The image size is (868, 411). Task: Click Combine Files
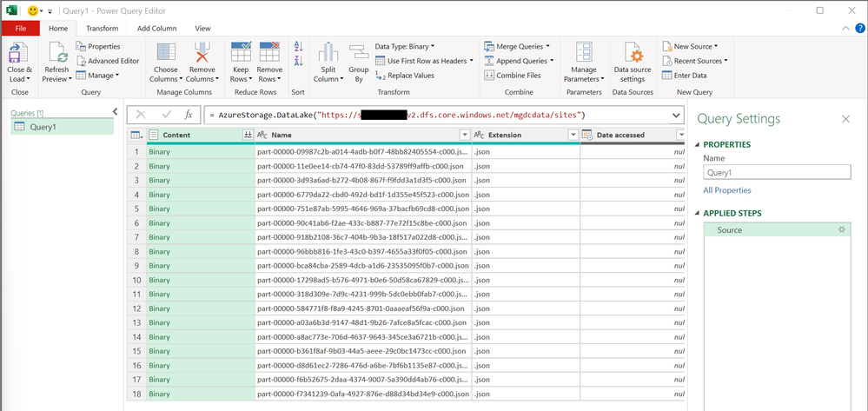(513, 76)
